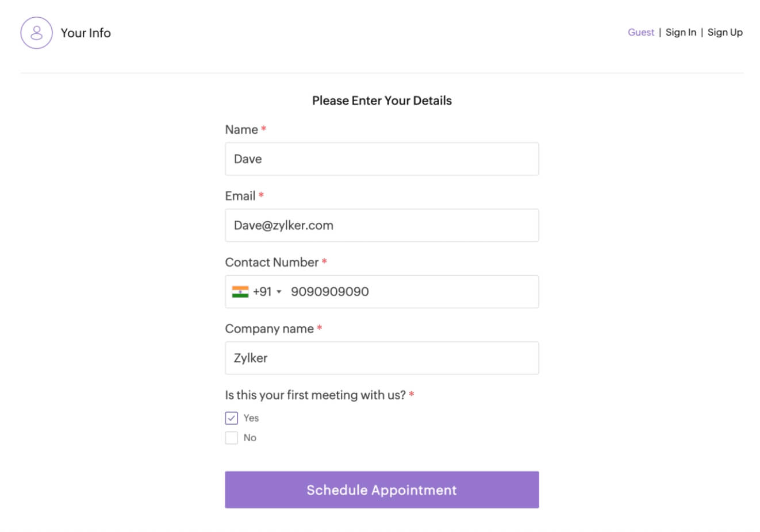Click the India flag icon
Screen dimensions: 760x532
(x=240, y=292)
